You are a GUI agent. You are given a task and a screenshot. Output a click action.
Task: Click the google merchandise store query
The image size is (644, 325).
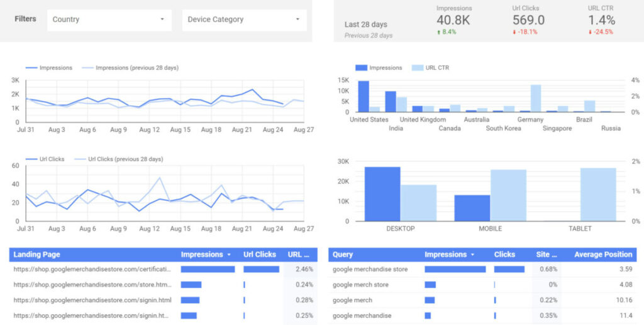pyautogui.click(x=370, y=269)
